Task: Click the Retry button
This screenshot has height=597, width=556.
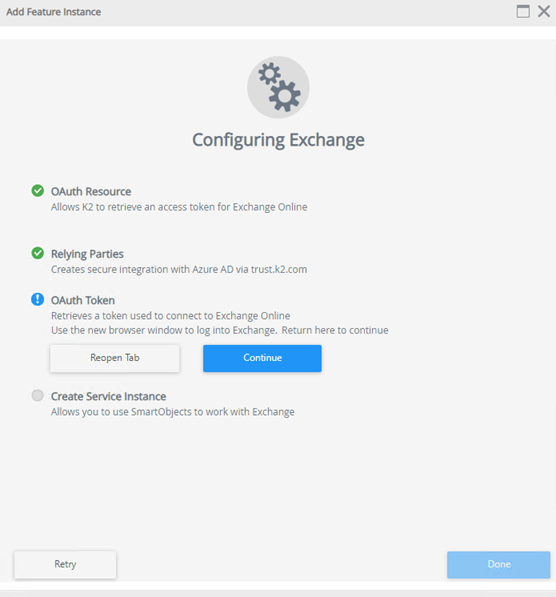Action: pos(65,564)
